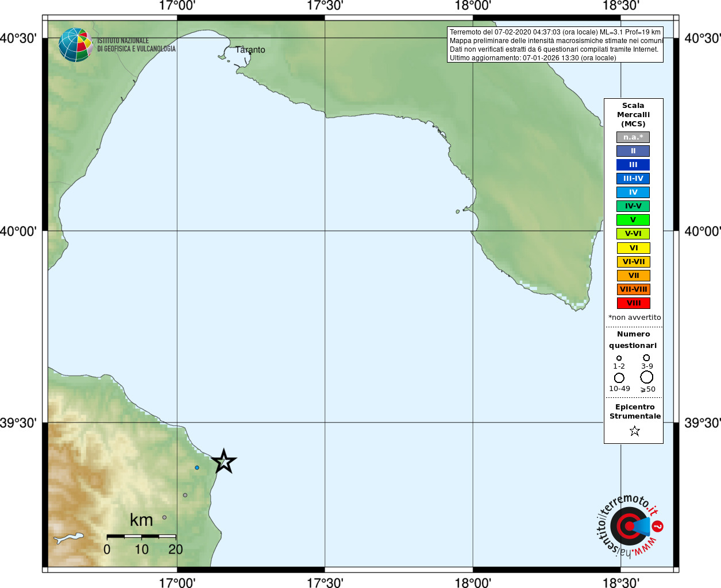The image size is (721, 588).
Task: Click the epicenter star on the map
Action: (223, 461)
